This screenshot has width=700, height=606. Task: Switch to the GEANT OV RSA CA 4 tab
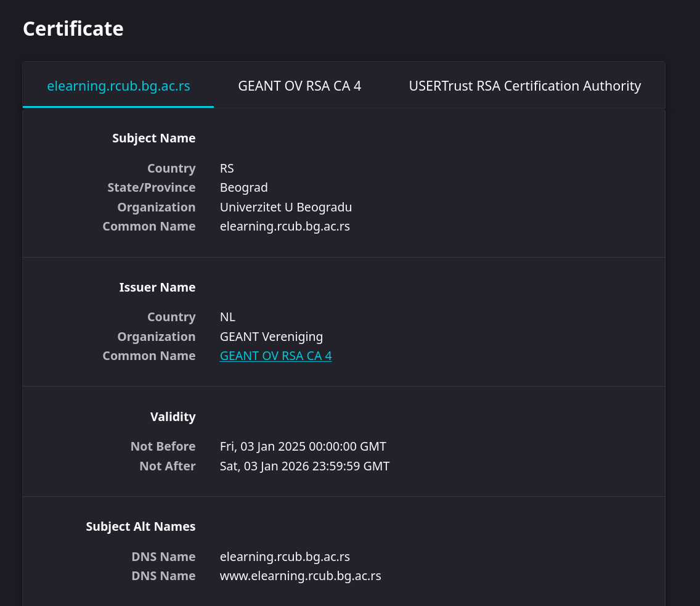pos(299,86)
